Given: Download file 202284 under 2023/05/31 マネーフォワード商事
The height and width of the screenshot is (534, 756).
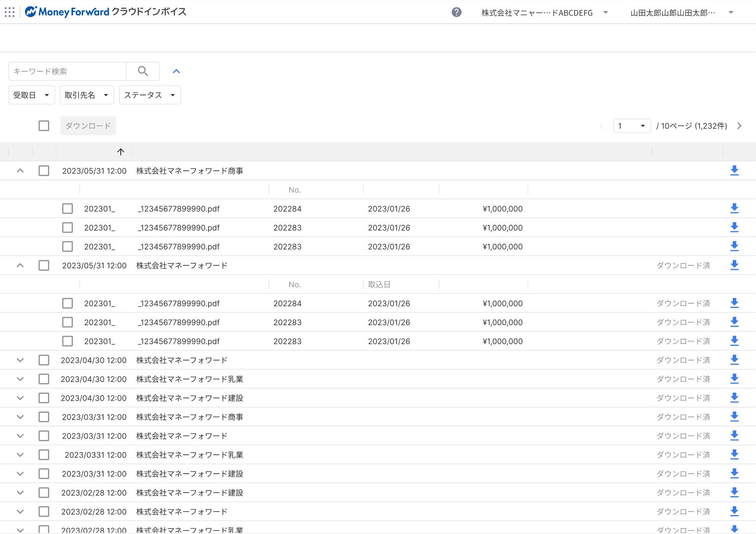Looking at the screenshot, I should pos(734,209).
